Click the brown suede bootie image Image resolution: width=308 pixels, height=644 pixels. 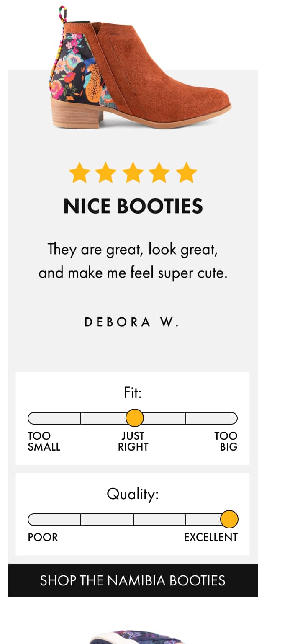point(140,71)
